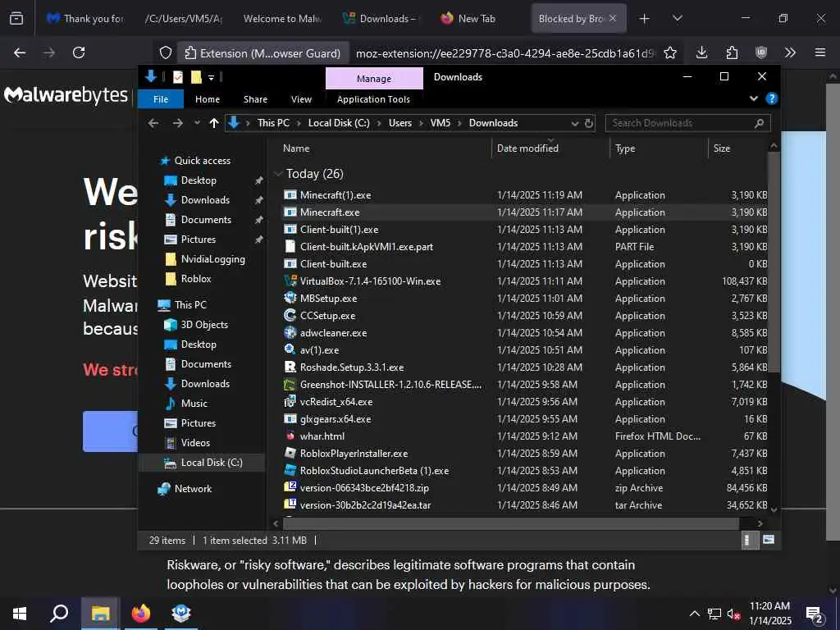Open the File tab in Explorer

161,99
